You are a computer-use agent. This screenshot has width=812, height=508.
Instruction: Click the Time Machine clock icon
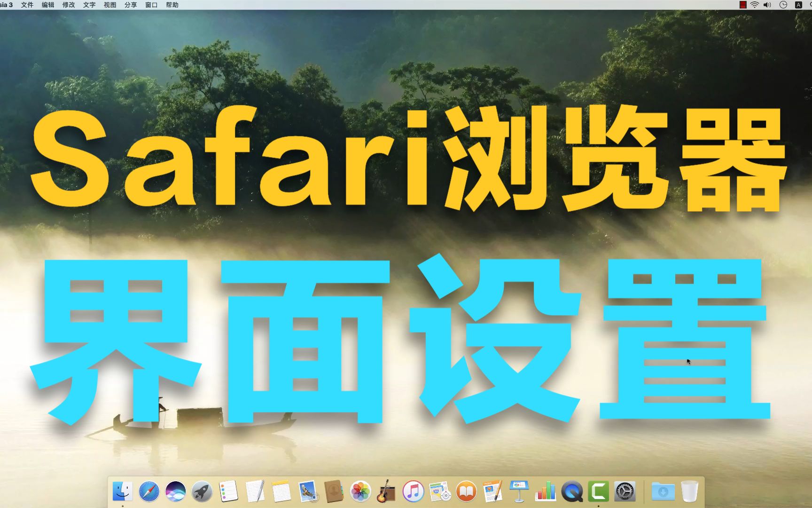click(783, 5)
